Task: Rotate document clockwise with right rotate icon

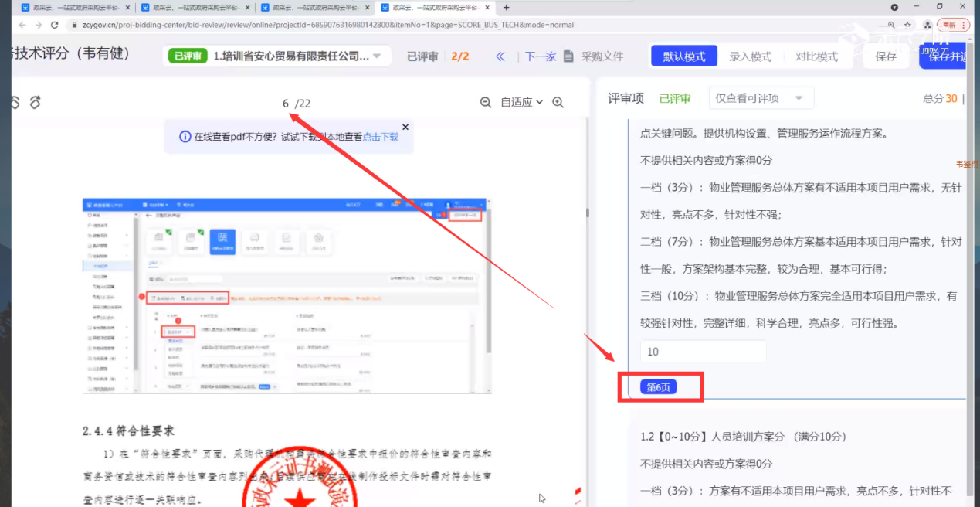Action: (35, 102)
